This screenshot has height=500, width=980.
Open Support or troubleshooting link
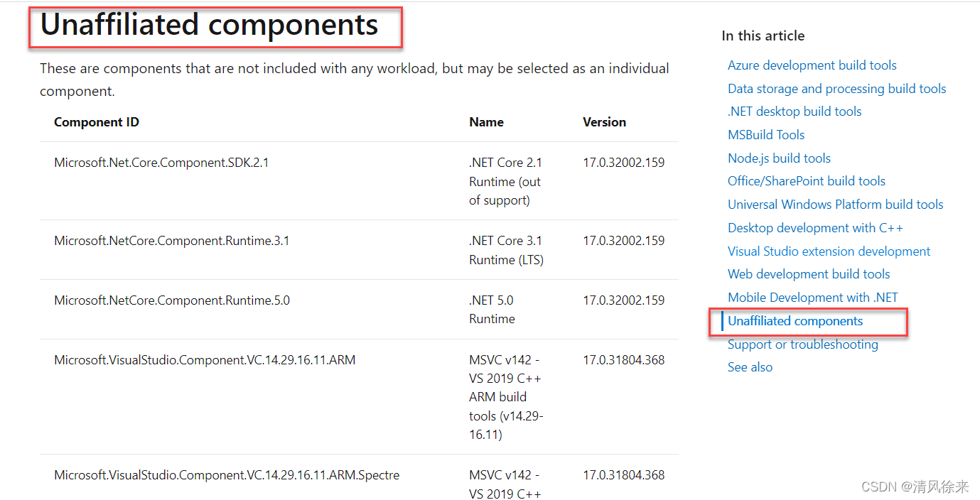pos(803,344)
